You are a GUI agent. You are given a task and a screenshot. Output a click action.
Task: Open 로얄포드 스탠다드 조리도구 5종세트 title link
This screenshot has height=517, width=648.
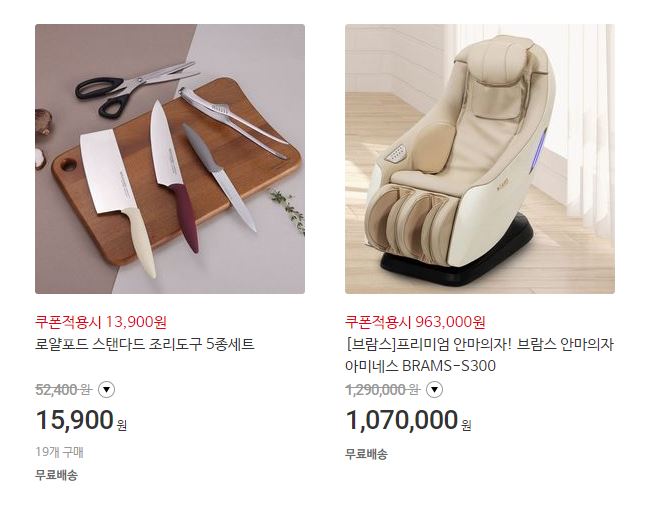145,344
